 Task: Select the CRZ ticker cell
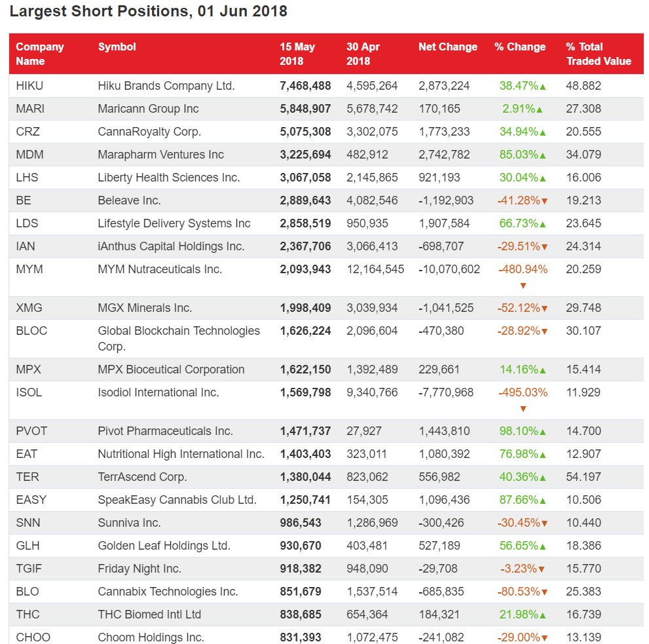coord(28,132)
